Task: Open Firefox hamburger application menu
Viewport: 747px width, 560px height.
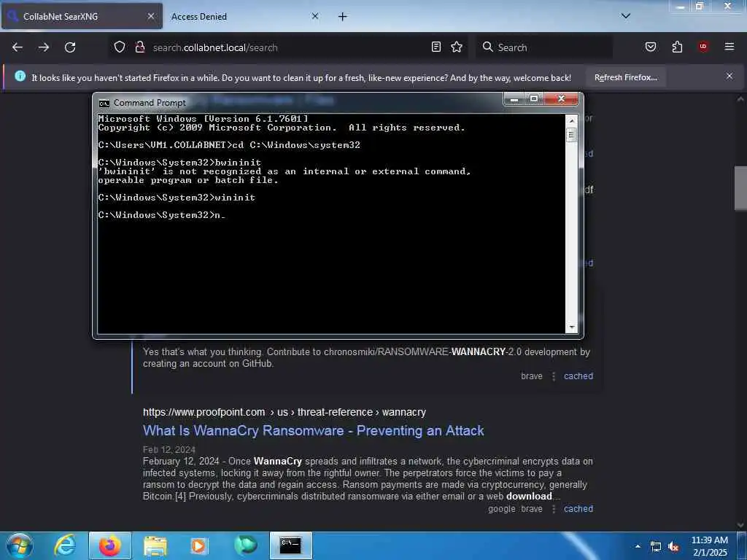Action: tap(729, 47)
